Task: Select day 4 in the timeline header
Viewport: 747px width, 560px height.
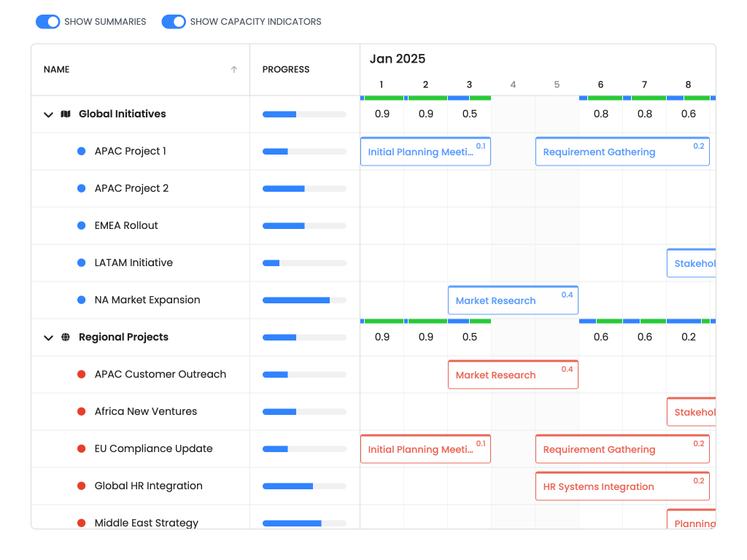Action: (x=513, y=85)
